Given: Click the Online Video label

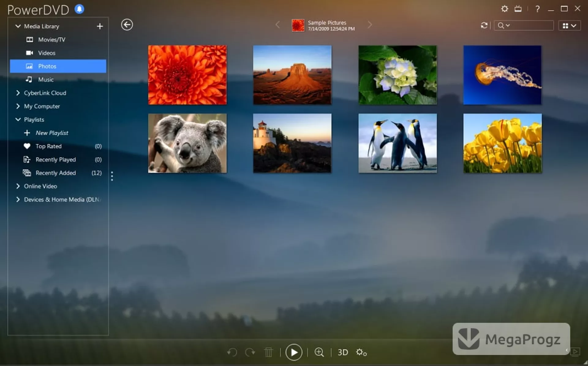Looking at the screenshot, I should [40, 186].
